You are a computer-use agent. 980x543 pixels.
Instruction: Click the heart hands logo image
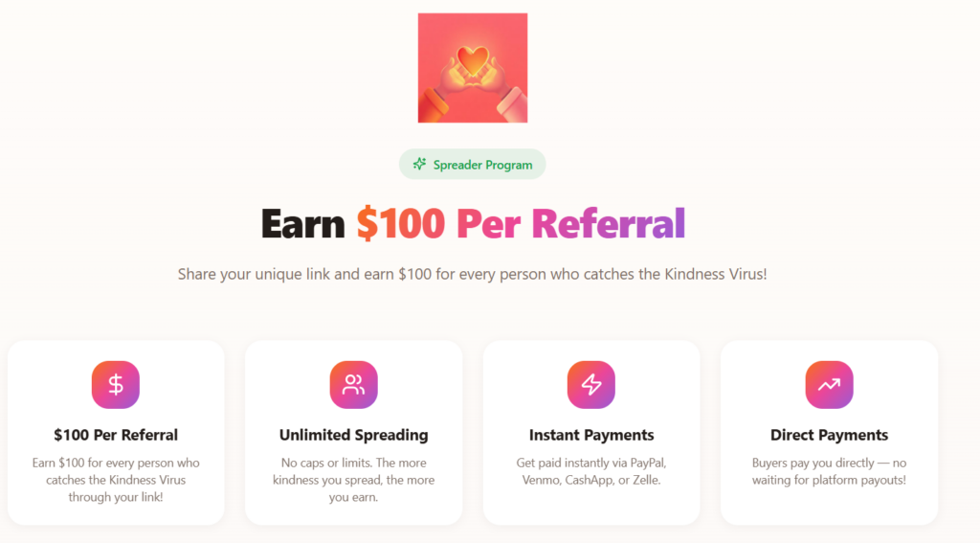[473, 68]
